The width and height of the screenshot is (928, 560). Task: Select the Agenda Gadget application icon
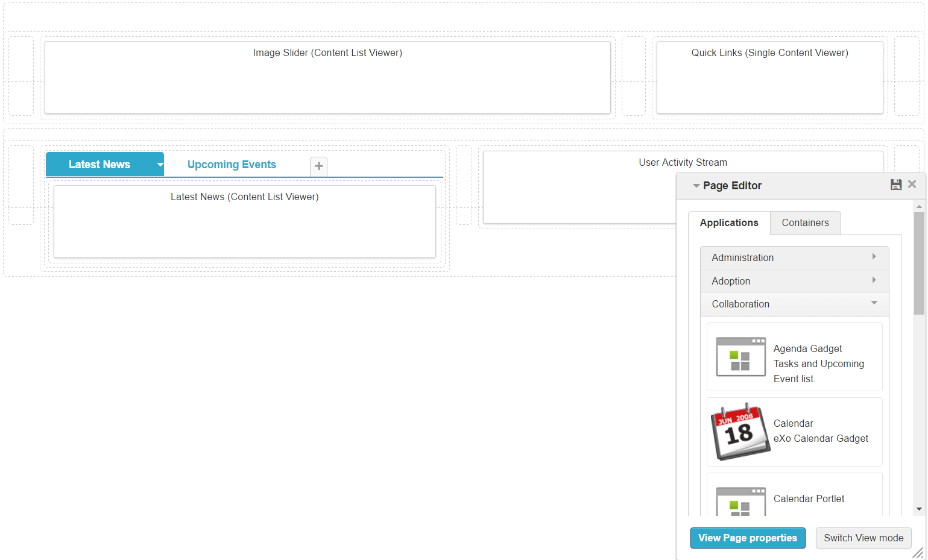coord(740,357)
